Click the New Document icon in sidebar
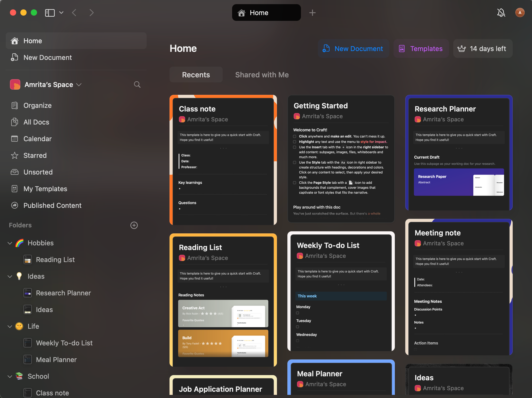This screenshot has width=532, height=398. [14, 57]
